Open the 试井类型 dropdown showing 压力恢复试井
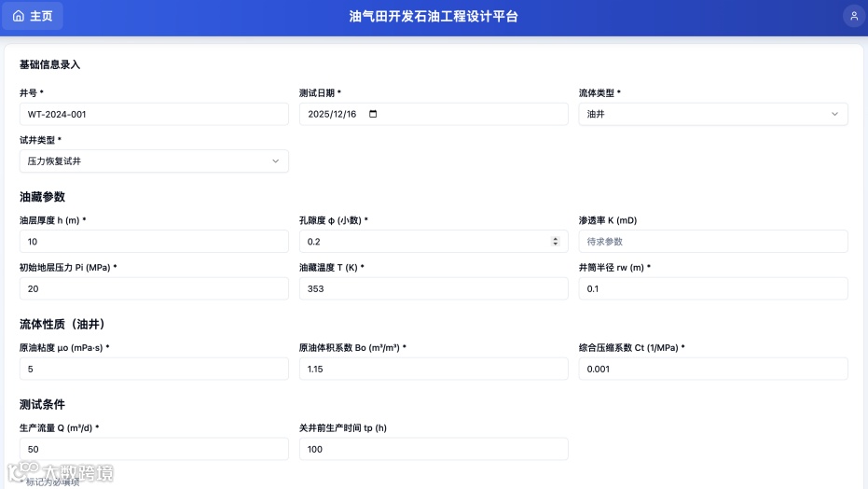Image resolution: width=868 pixels, height=489 pixels. (154, 161)
